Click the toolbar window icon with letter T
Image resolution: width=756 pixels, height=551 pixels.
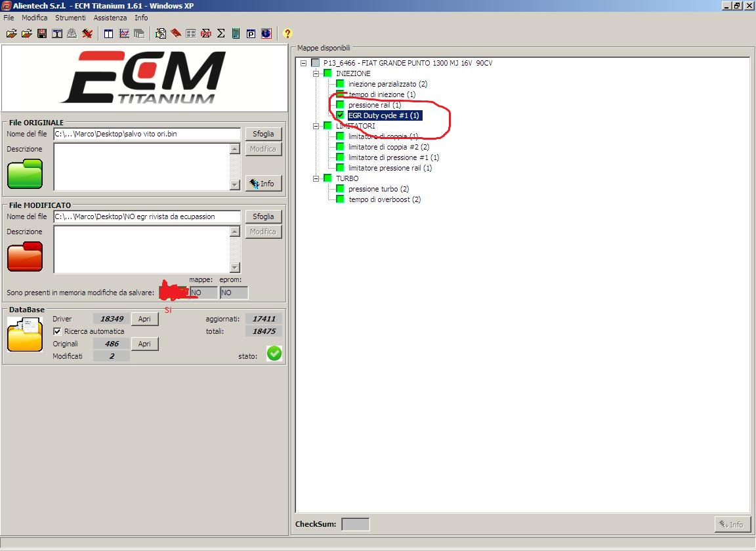tap(57, 33)
